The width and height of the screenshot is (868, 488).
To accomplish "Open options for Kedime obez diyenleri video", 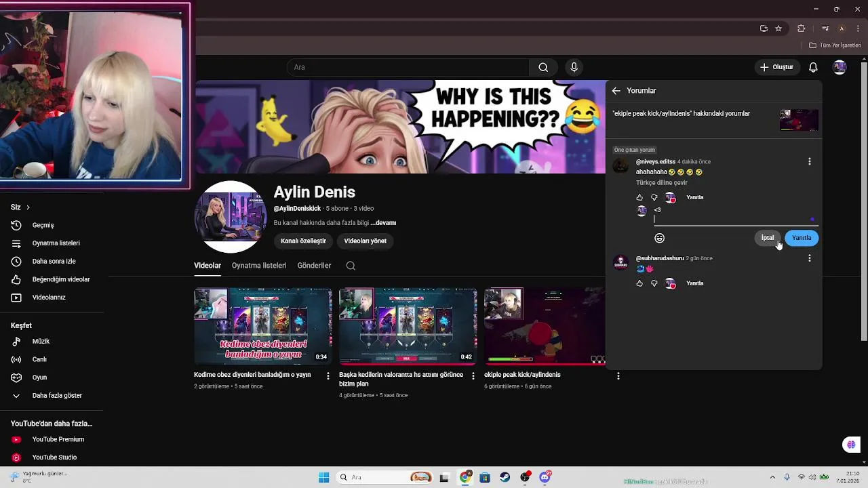I will pyautogui.click(x=328, y=376).
